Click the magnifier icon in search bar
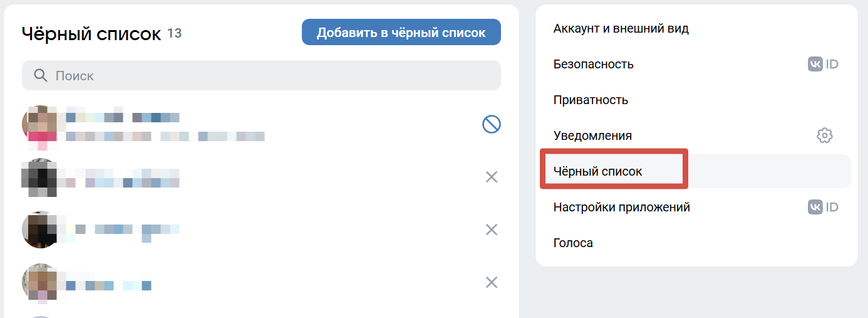Image resolution: width=868 pixels, height=318 pixels. coord(41,76)
